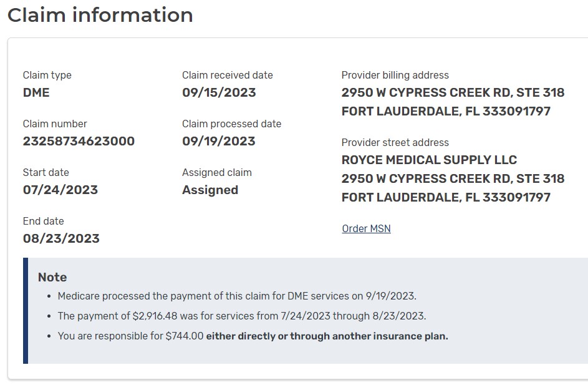Click the Claim type label
The image size is (588, 390).
[x=47, y=75]
